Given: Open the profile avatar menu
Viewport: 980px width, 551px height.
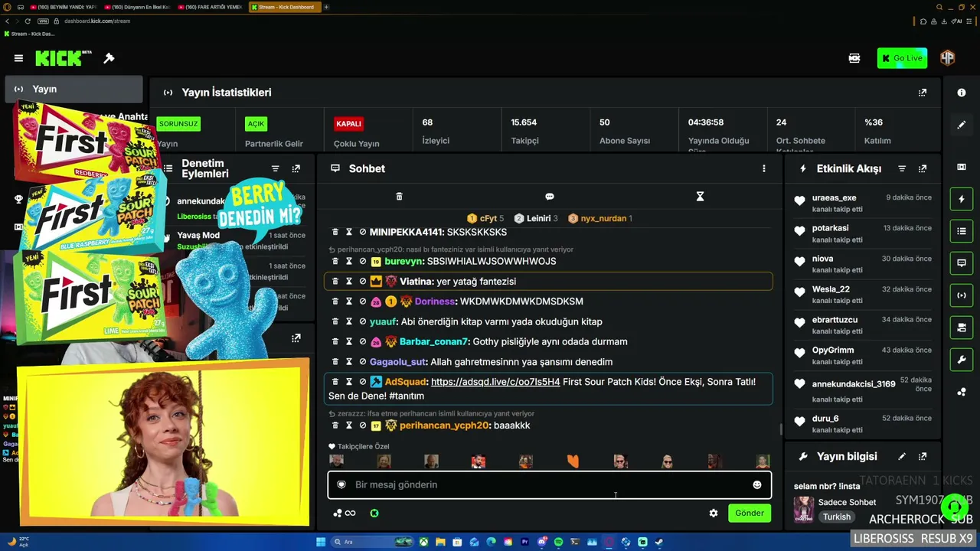Looking at the screenshot, I should coord(948,58).
